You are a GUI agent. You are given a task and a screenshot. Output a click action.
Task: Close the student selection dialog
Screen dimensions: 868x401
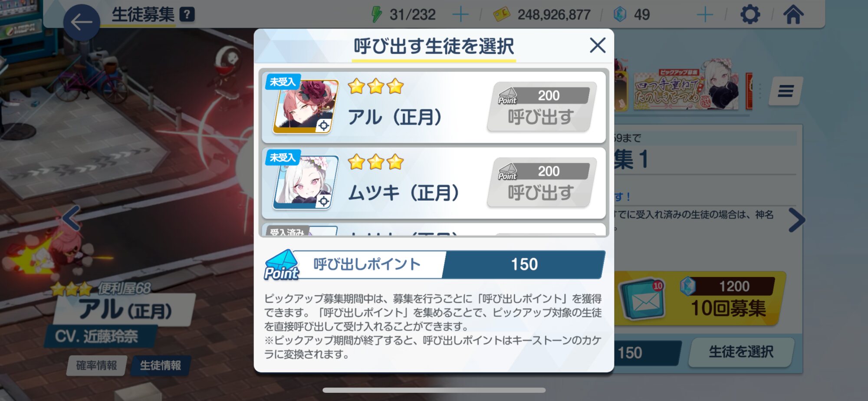tap(598, 45)
